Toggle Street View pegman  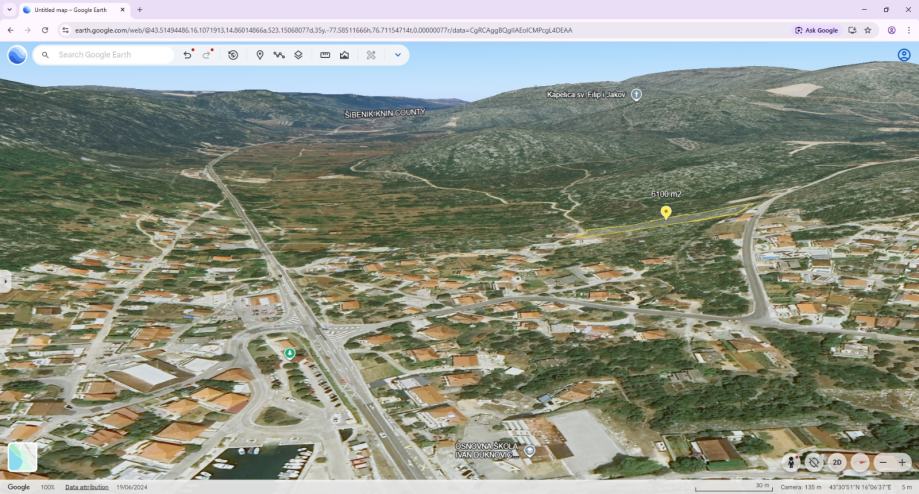coord(792,463)
